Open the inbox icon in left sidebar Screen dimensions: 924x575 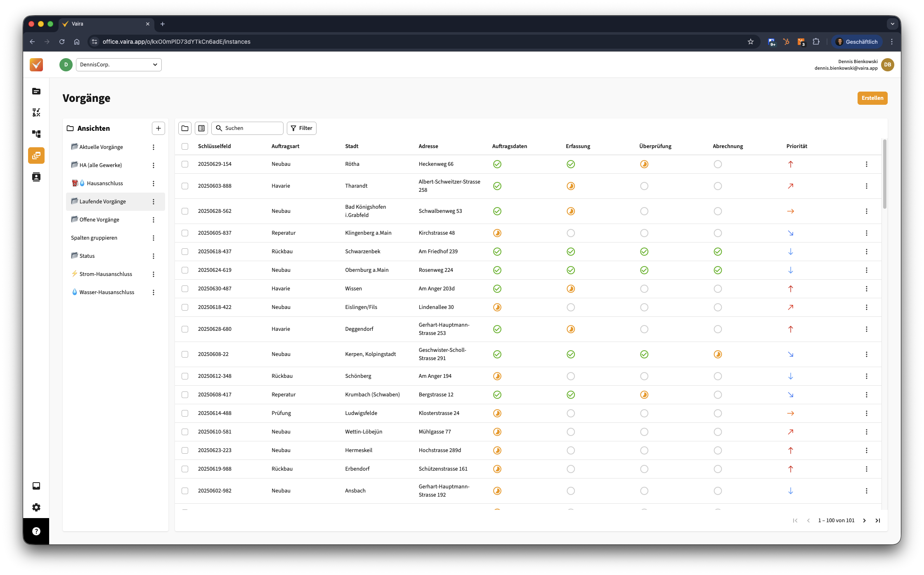36,486
